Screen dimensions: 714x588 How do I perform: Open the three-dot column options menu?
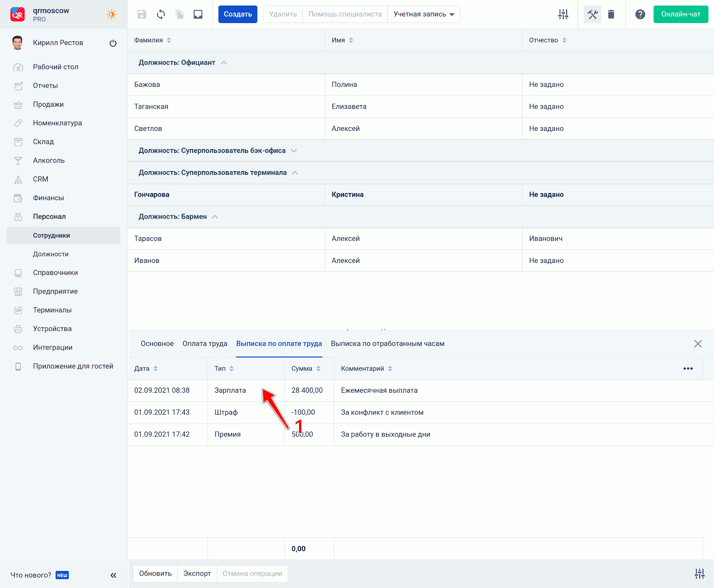(x=688, y=369)
